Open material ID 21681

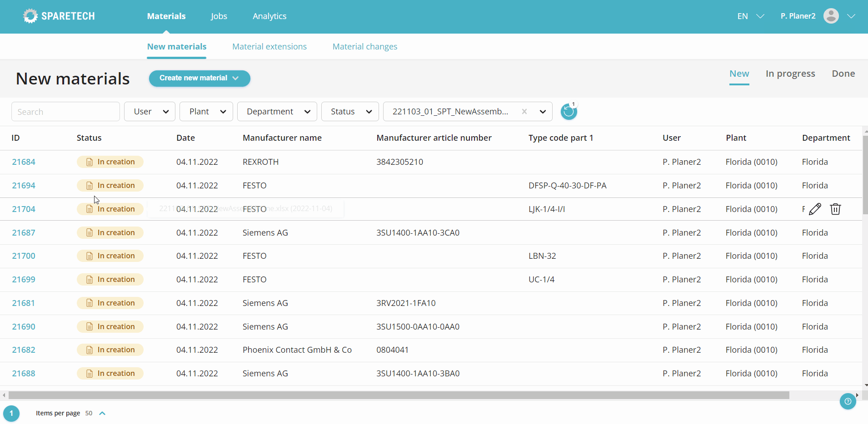point(24,303)
